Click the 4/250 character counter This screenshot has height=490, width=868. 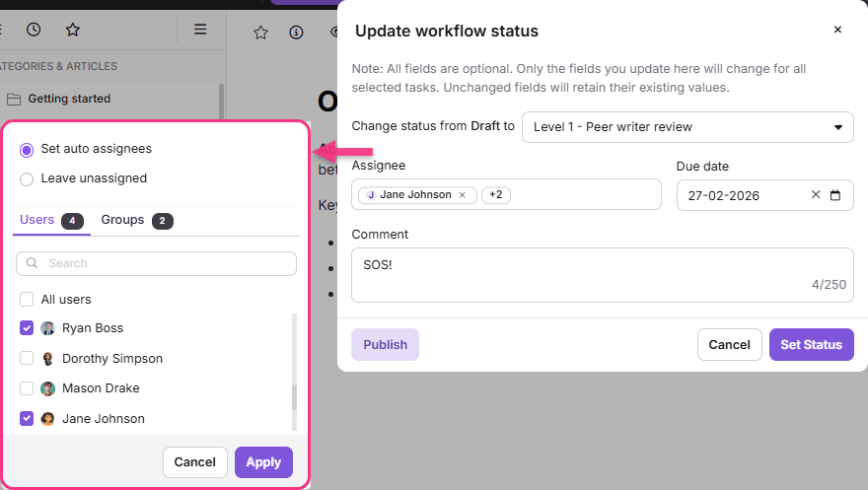coord(829,284)
